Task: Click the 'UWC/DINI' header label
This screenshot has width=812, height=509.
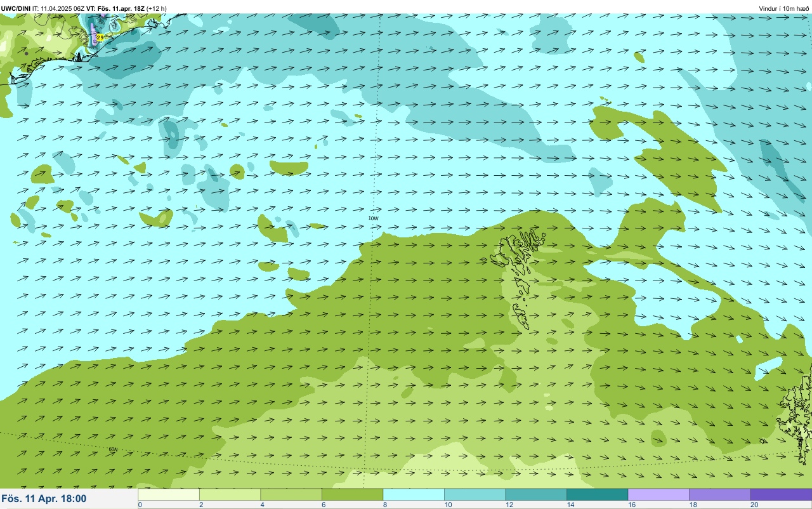Action: coord(16,8)
